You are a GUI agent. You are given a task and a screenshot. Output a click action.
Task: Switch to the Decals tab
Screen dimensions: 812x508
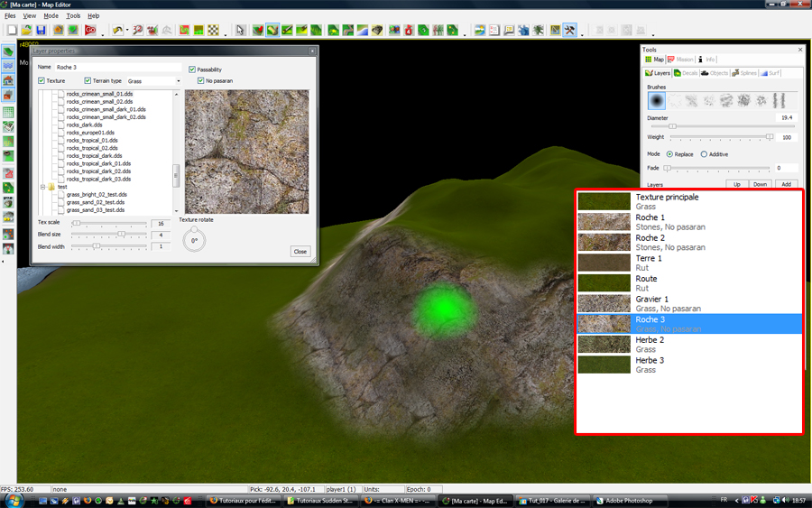click(686, 73)
